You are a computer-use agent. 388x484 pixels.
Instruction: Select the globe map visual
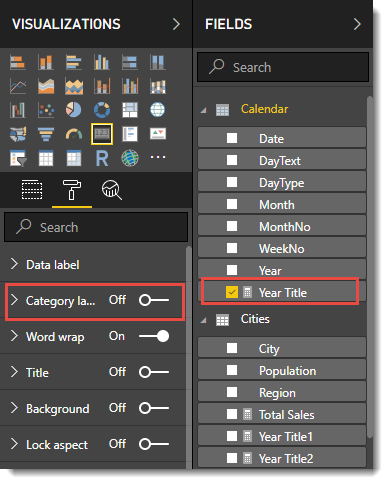158,110
